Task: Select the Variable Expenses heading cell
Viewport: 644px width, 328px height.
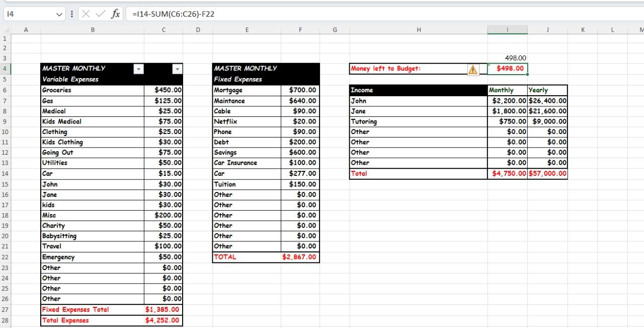Action: pos(93,80)
